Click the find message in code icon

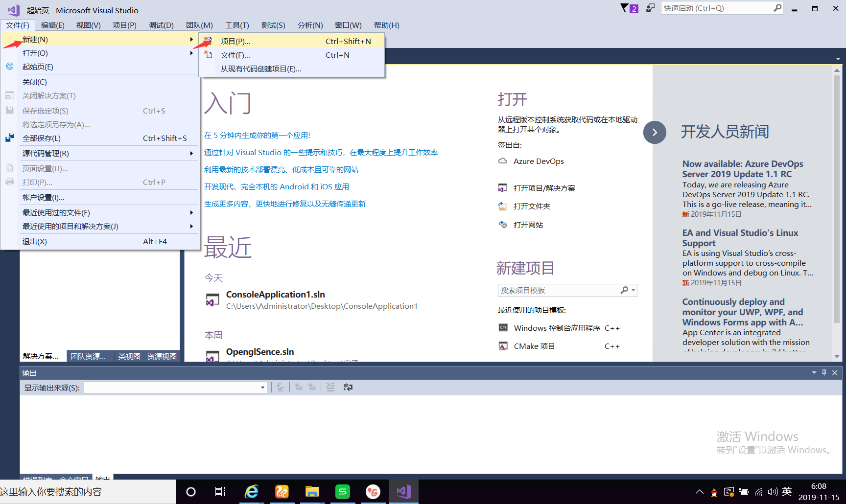pos(281,387)
